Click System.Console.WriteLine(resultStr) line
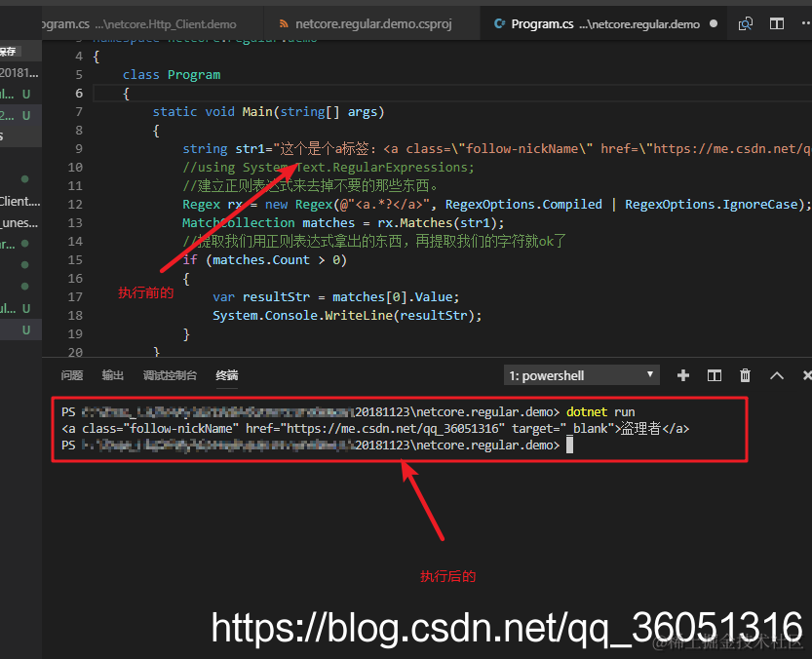 click(347, 316)
